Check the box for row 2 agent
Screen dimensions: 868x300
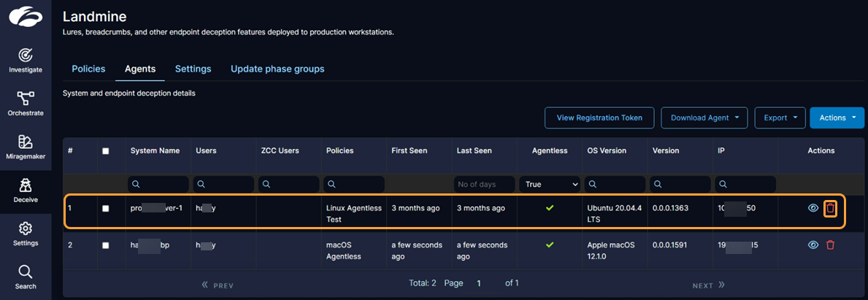(x=106, y=245)
